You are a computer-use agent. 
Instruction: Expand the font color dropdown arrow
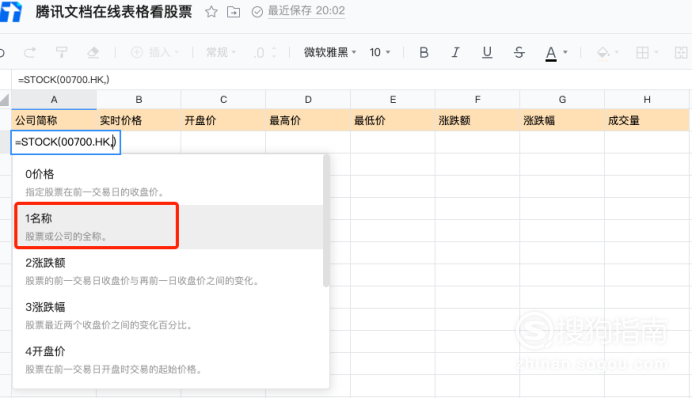pos(565,53)
